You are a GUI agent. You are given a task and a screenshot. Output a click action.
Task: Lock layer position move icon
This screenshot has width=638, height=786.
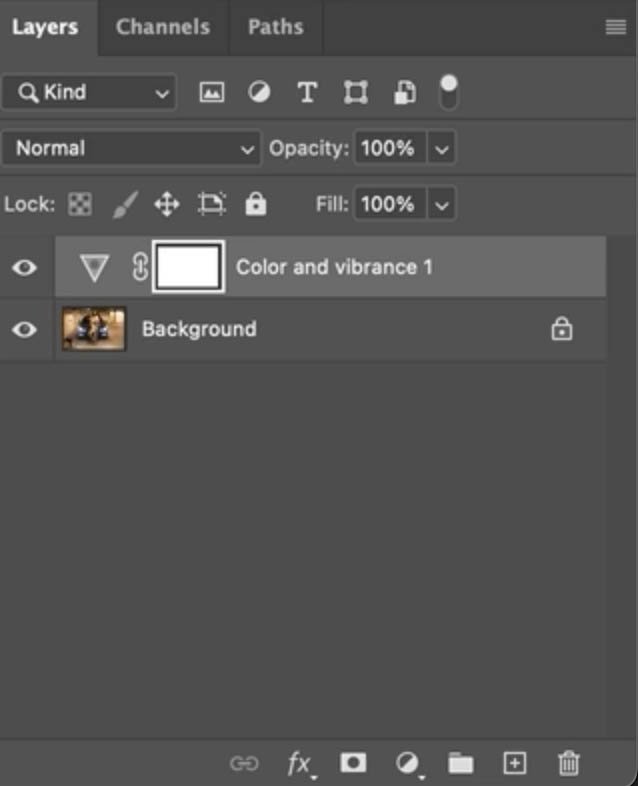pyautogui.click(x=166, y=205)
